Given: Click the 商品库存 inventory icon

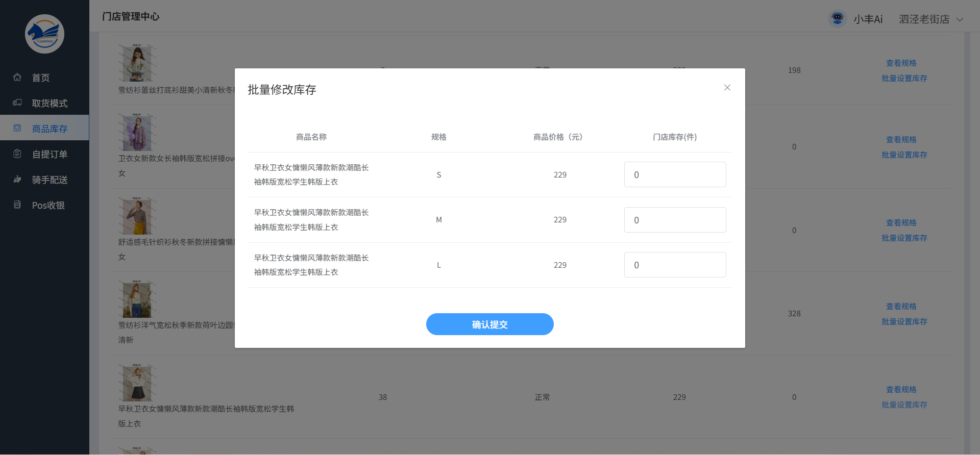Looking at the screenshot, I should point(17,129).
